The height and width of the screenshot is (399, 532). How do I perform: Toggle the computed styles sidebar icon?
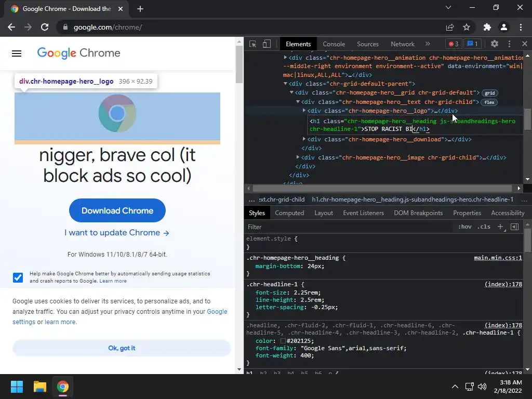pyautogui.click(x=515, y=227)
